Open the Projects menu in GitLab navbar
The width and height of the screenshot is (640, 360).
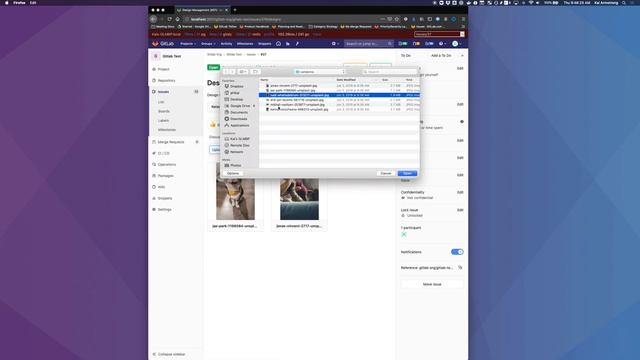coord(188,44)
